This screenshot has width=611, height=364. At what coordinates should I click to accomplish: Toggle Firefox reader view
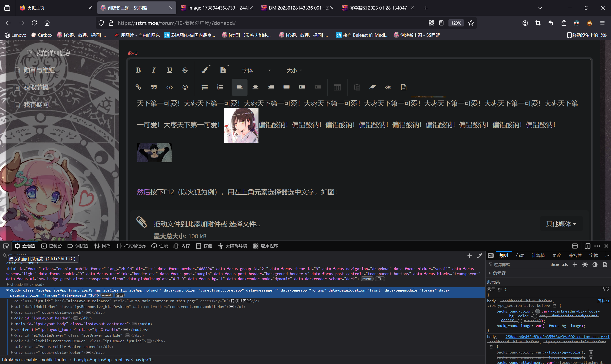[441, 23]
